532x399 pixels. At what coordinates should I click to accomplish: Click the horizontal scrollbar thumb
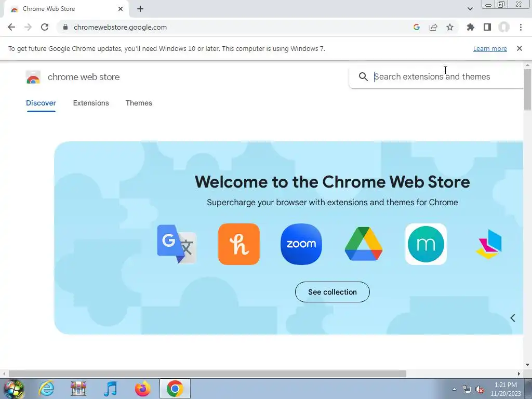[x=207, y=374]
